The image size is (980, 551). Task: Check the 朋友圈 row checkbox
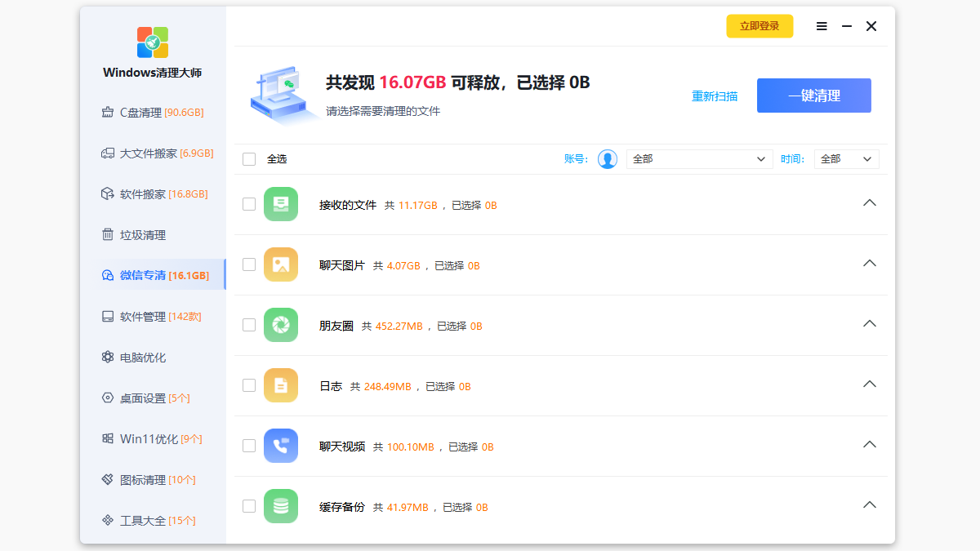249,325
